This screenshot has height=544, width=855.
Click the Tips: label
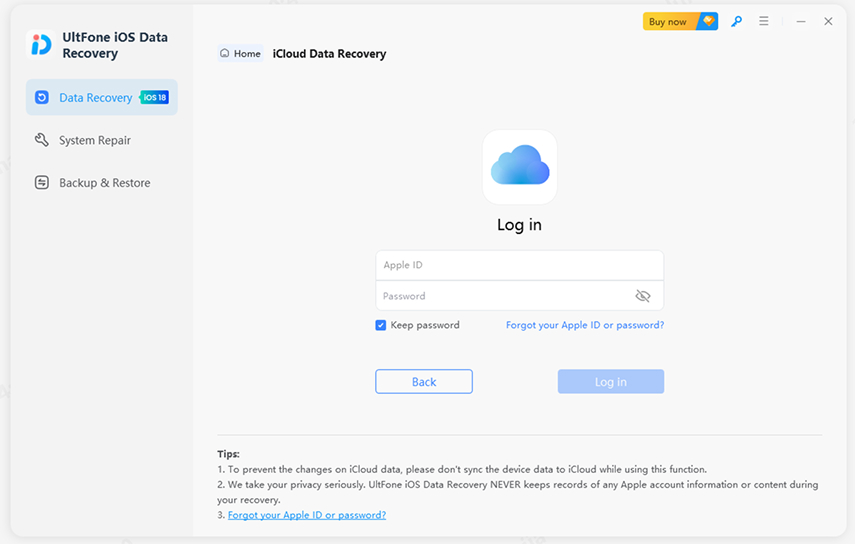click(x=228, y=454)
